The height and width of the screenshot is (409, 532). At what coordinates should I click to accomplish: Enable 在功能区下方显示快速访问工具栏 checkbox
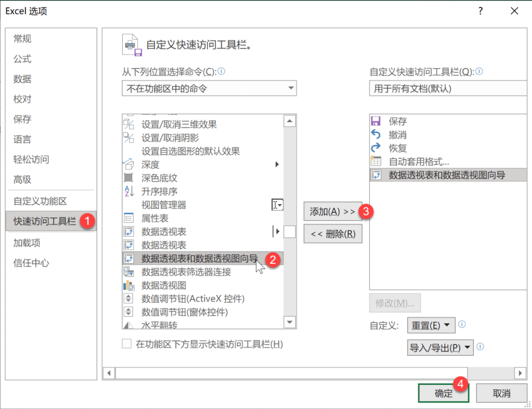click(127, 344)
